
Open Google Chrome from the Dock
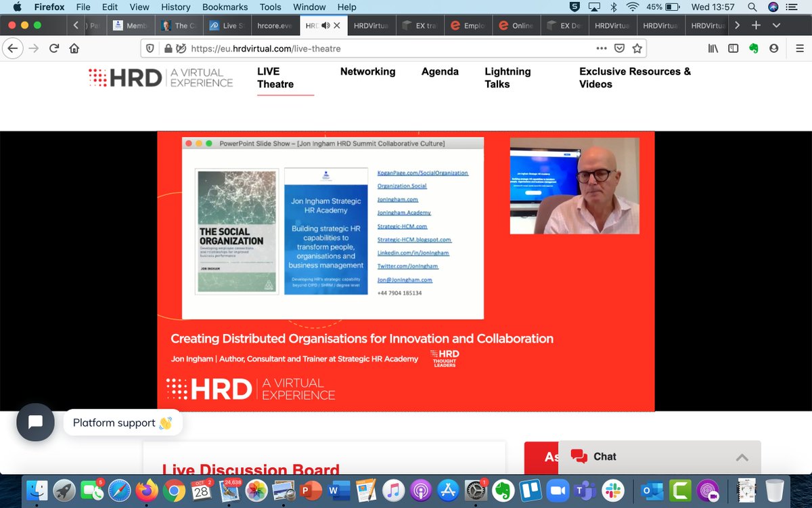click(x=173, y=489)
